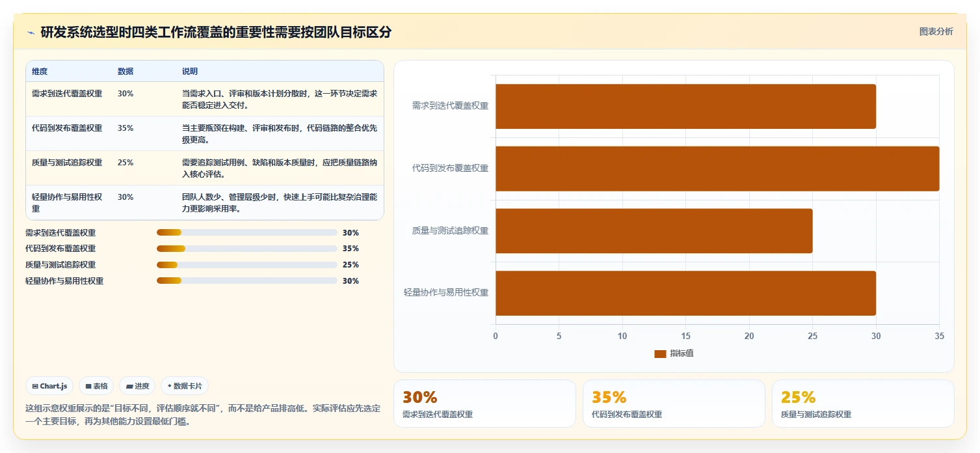Screen dimensions: 980x453
Task: Click the description starting 需要追踪测试用例
Action: (x=280, y=168)
